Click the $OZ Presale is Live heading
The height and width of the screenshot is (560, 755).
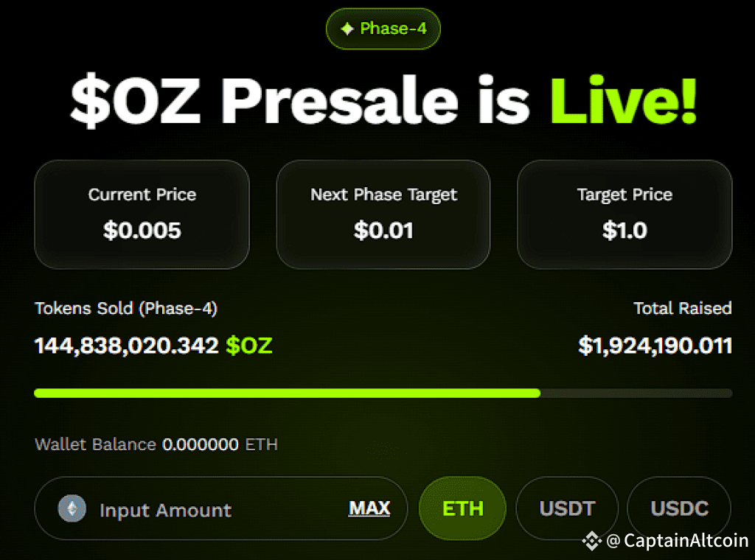(383, 100)
